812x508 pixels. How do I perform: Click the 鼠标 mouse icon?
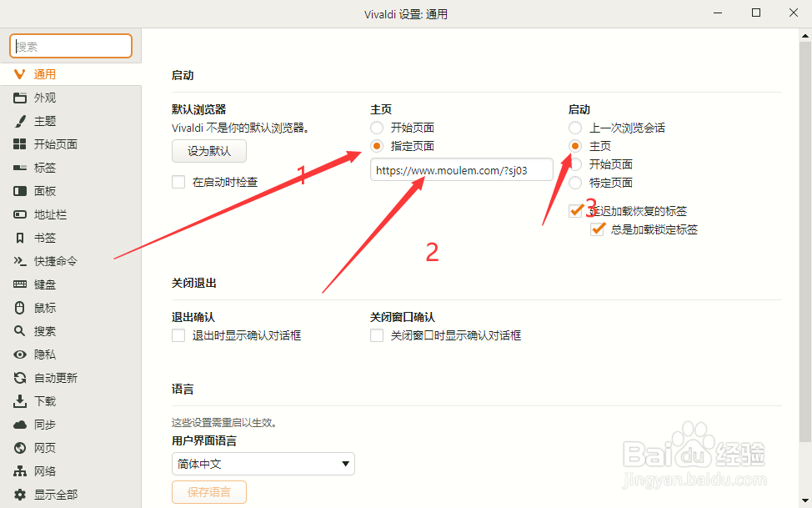coord(20,308)
